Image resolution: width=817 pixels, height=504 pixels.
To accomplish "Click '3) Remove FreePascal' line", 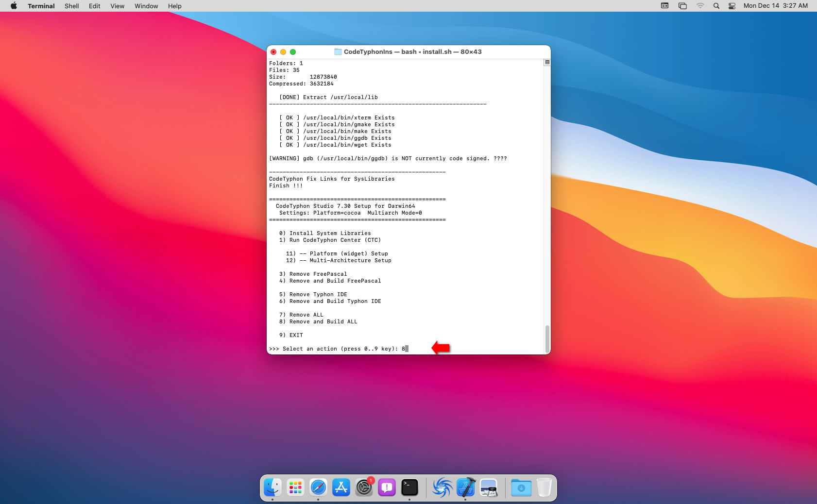I will tap(313, 274).
